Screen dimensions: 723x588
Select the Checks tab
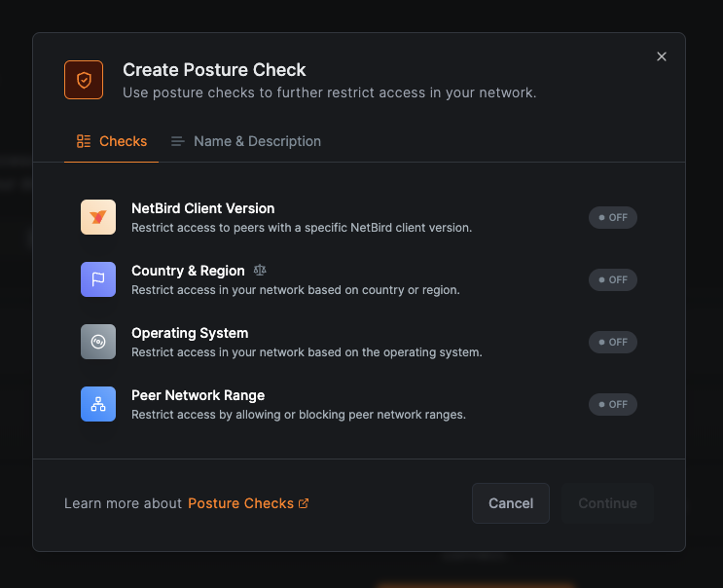[112, 141]
